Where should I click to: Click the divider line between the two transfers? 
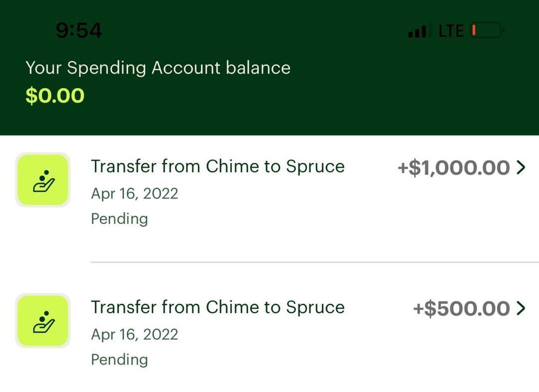pyautogui.click(x=314, y=262)
